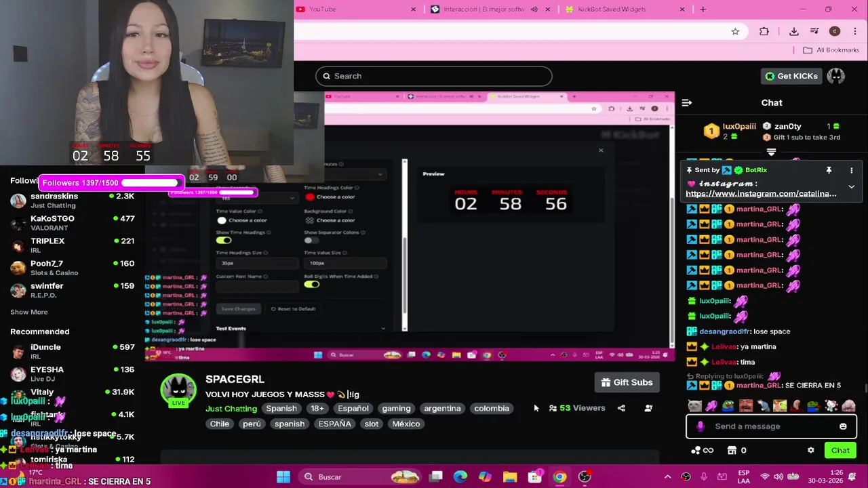
Task: Open sandraskins channel in sidebar
Action: pyautogui.click(x=73, y=201)
